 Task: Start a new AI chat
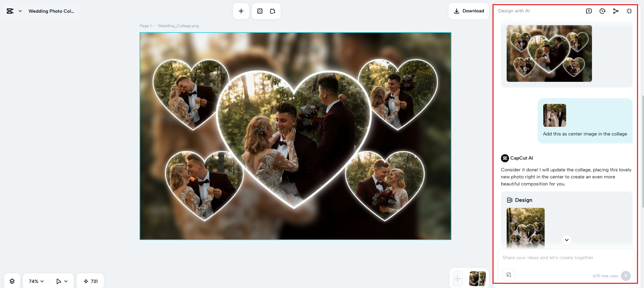coord(589,11)
